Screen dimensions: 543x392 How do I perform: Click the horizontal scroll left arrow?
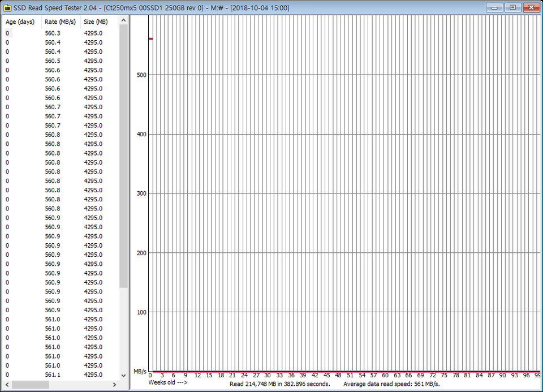(x=7, y=385)
